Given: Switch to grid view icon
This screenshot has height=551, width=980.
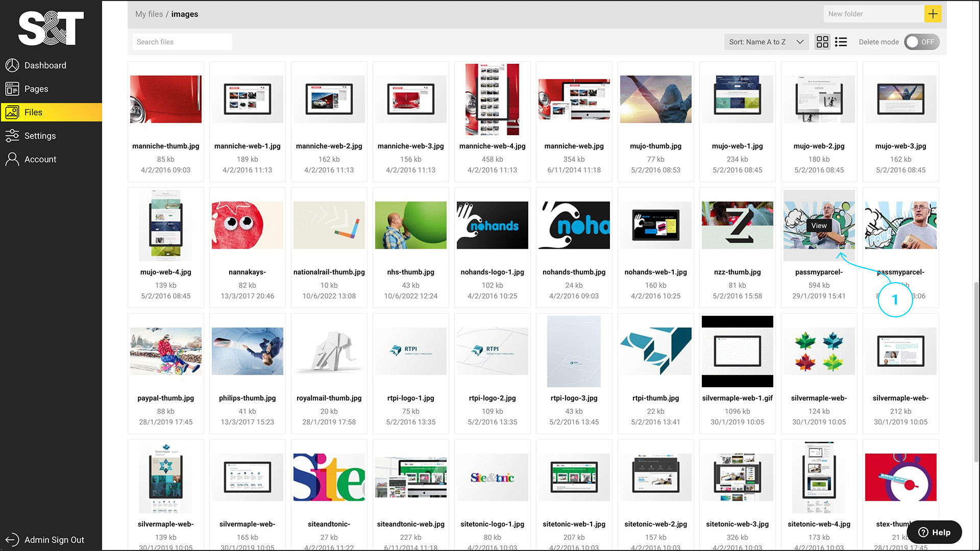Looking at the screenshot, I should click(822, 42).
